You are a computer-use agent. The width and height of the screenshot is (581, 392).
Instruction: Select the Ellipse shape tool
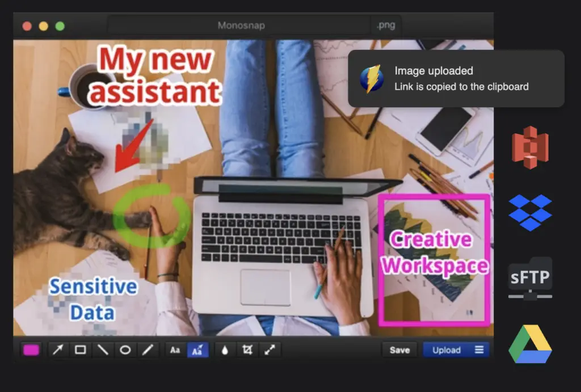point(125,350)
